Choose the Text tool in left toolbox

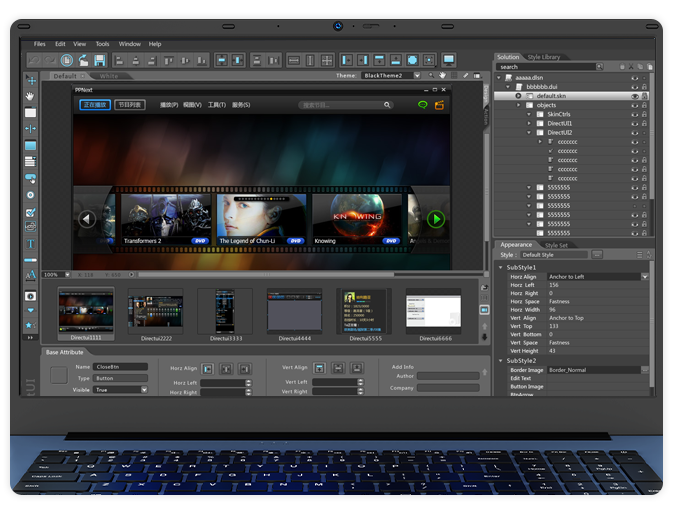click(30, 244)
